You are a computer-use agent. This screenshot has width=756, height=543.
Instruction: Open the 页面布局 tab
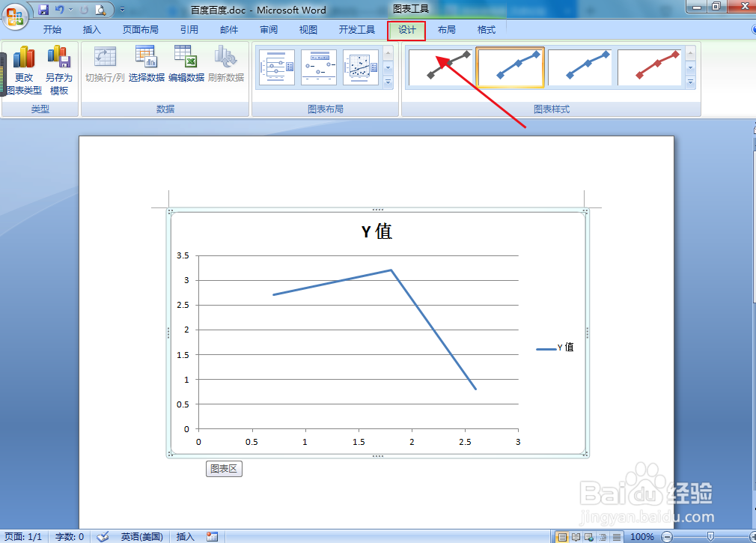click(x=140, y=30)
